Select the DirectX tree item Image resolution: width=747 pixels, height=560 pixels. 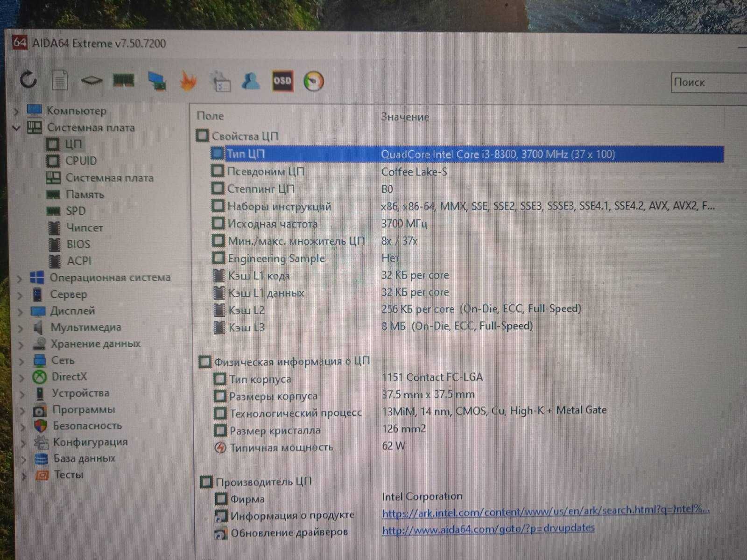[x=60, y=376]
